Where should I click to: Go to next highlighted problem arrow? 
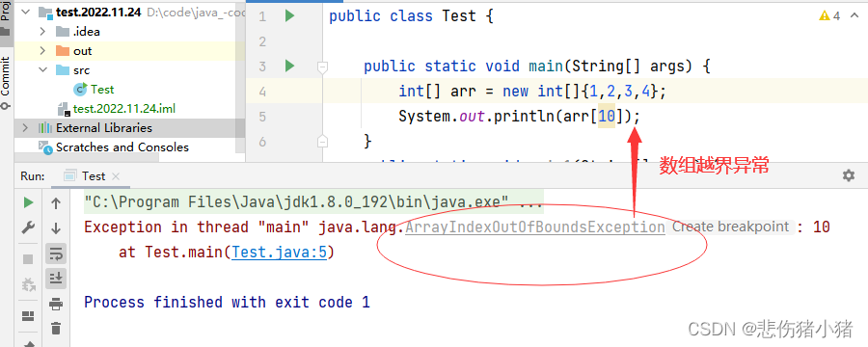point(855,16)
